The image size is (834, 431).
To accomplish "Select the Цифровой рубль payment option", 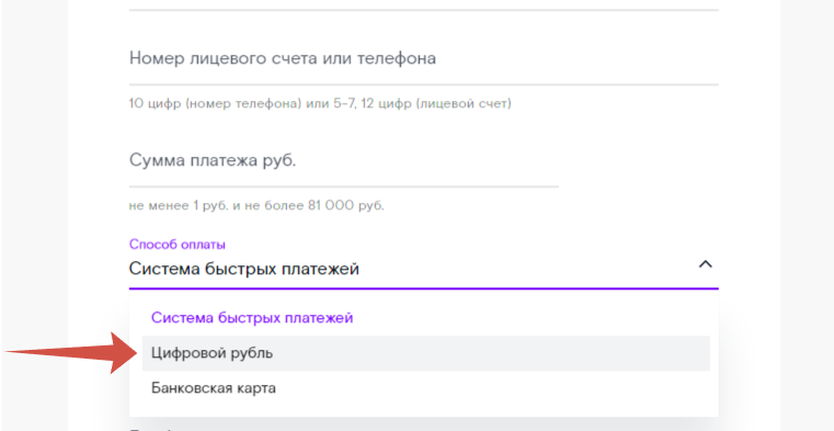I will pyautogui.click(x=426, y=353).
